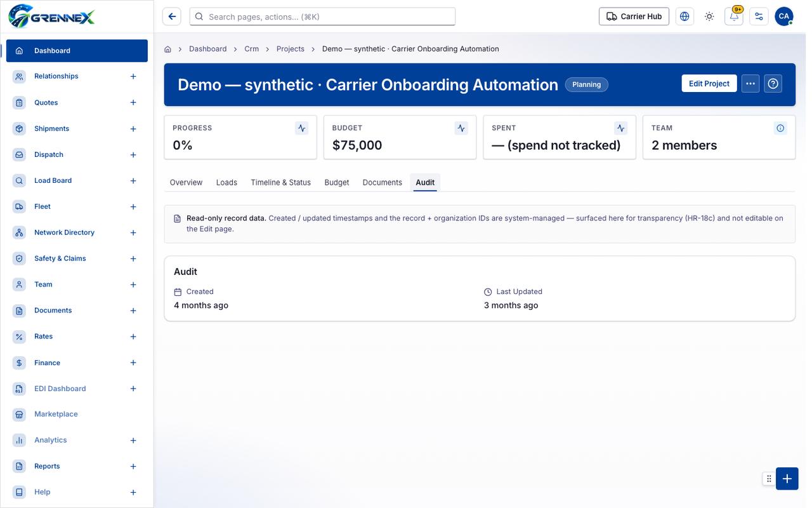
Task: Click the Team card info icon
Action: pos(780,128)
